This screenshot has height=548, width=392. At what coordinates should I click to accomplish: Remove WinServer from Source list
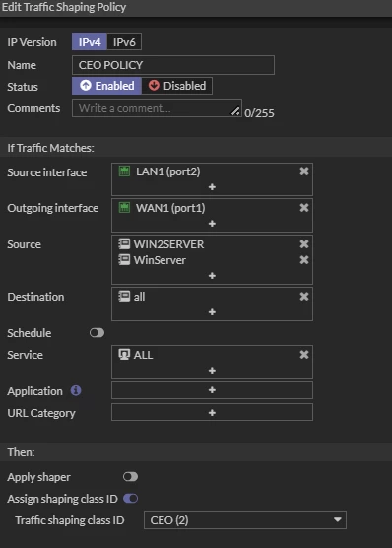coord(304,260)
